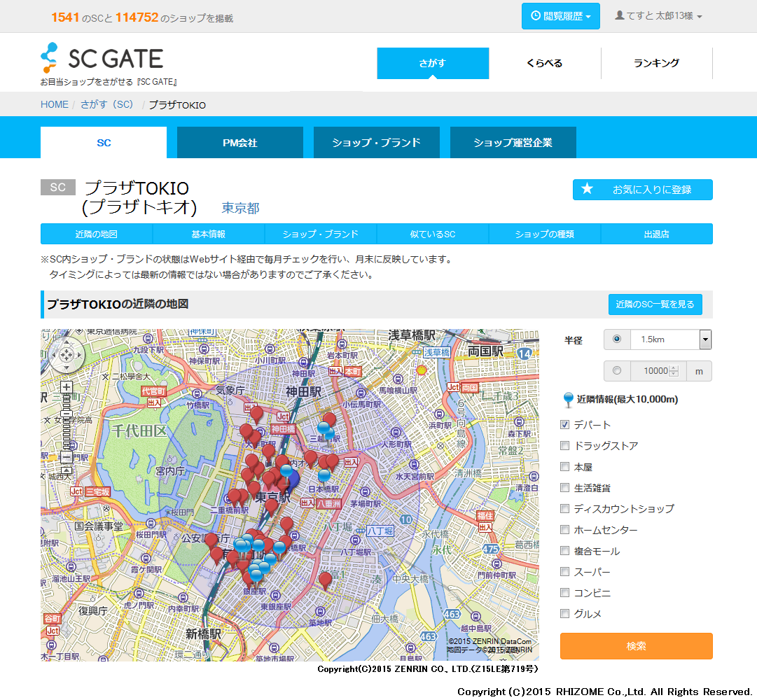Open the 閲覧履歴 dropdown

[x=560, y=16]
